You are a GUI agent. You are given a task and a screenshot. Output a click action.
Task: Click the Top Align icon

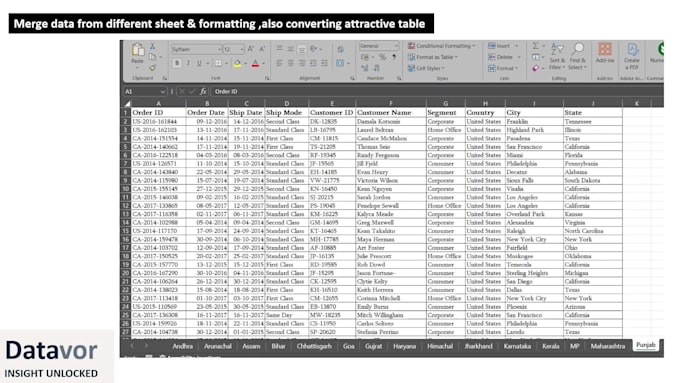[x=279, y=49]
